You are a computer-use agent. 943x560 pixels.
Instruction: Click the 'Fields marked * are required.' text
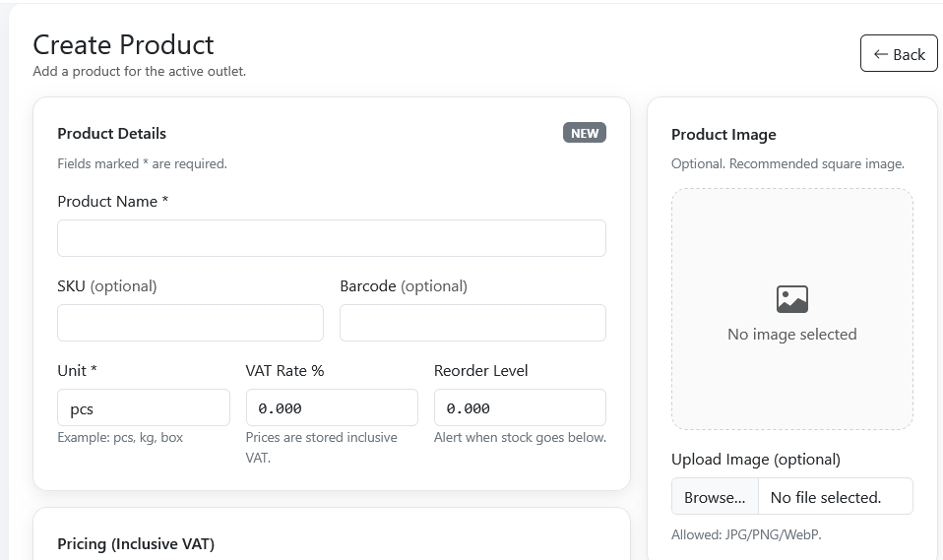click(x=143, y=163)
